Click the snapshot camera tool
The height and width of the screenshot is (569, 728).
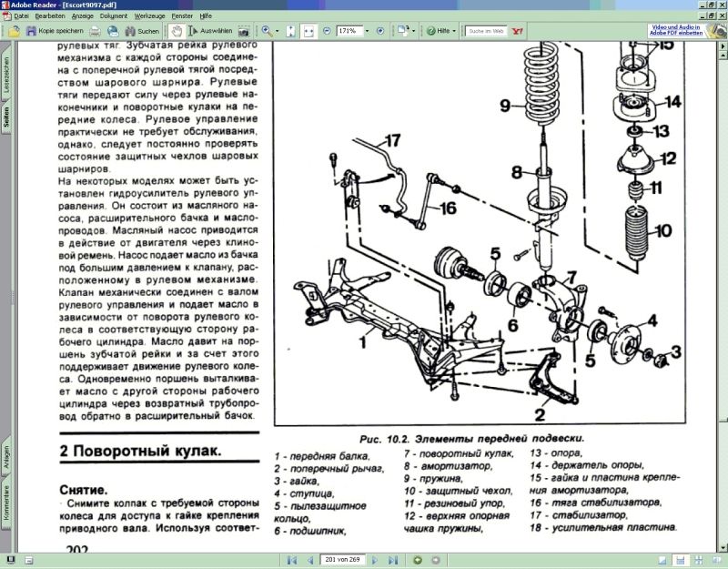coord(243,31)
